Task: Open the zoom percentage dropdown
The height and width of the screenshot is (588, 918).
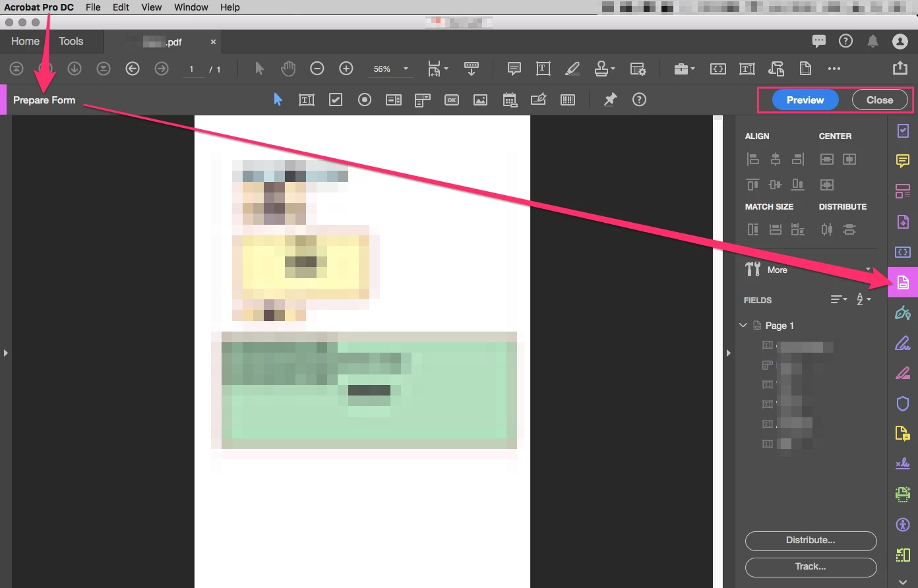Action: click(x=406, y=69)
